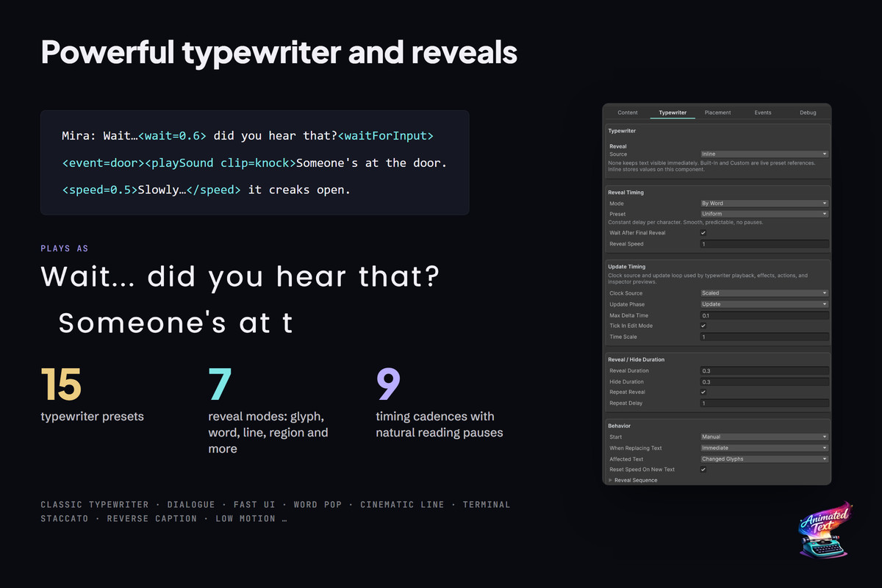Click the 'Reveal / Hide Duration' section header

pyautogui.click(x=636, y=359)
